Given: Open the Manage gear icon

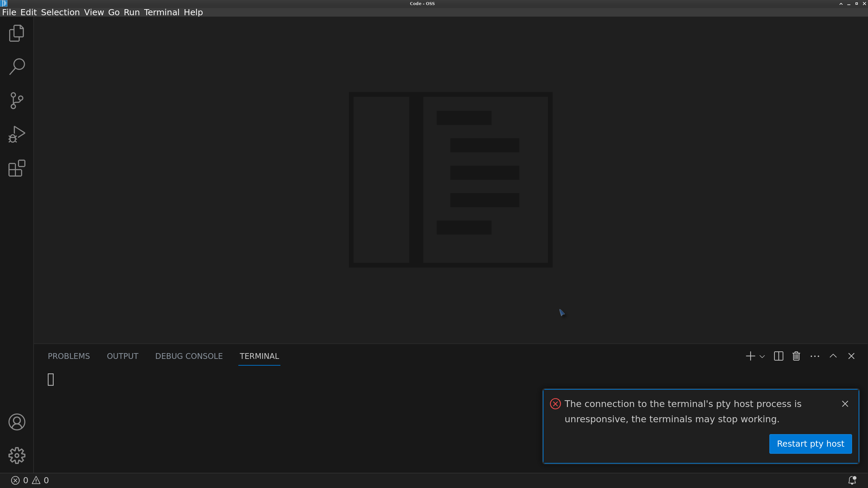Looking at the screenshot, I should (17, 455).
